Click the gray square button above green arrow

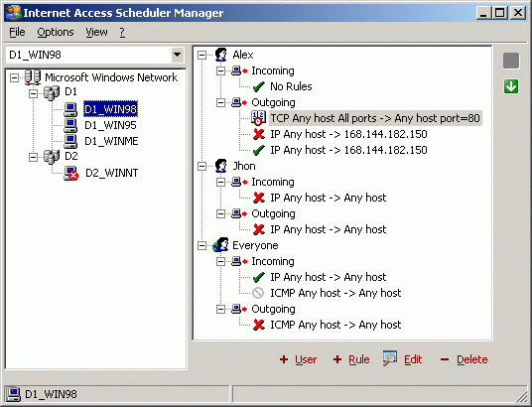coord(511,61)
